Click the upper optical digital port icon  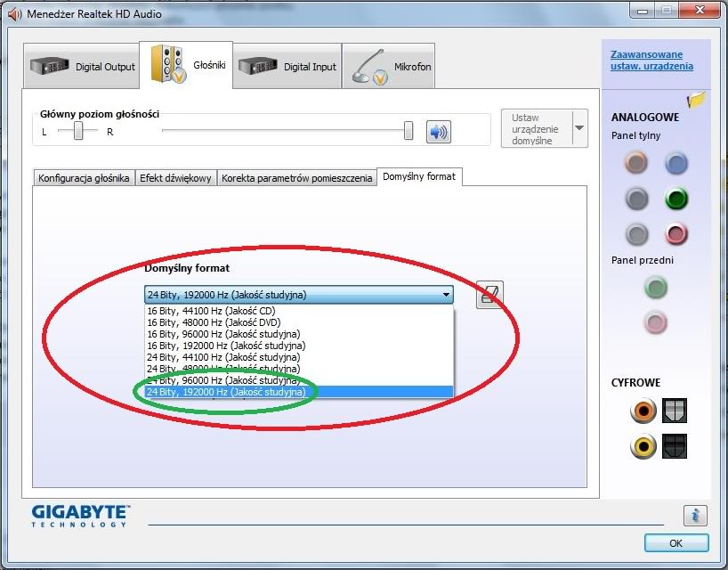pyautogui.click(x=675, y=411)
